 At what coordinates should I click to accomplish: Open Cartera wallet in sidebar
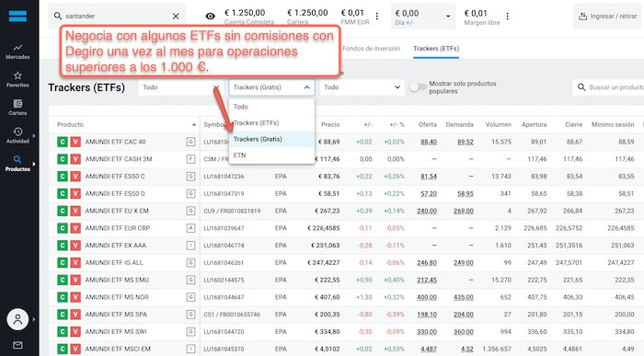coord(17,108)
